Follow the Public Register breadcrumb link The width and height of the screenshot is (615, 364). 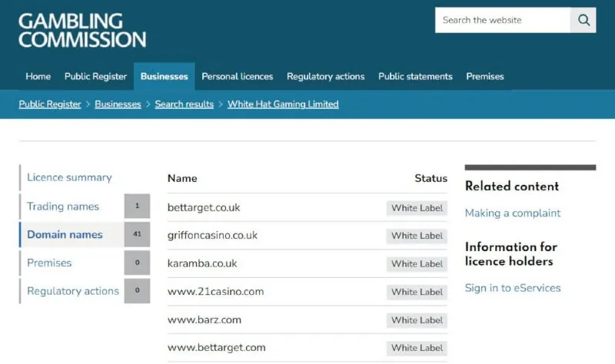coord(50,104)
